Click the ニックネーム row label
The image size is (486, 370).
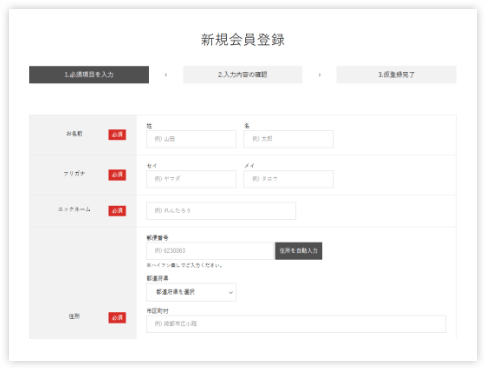pos(74,209)
